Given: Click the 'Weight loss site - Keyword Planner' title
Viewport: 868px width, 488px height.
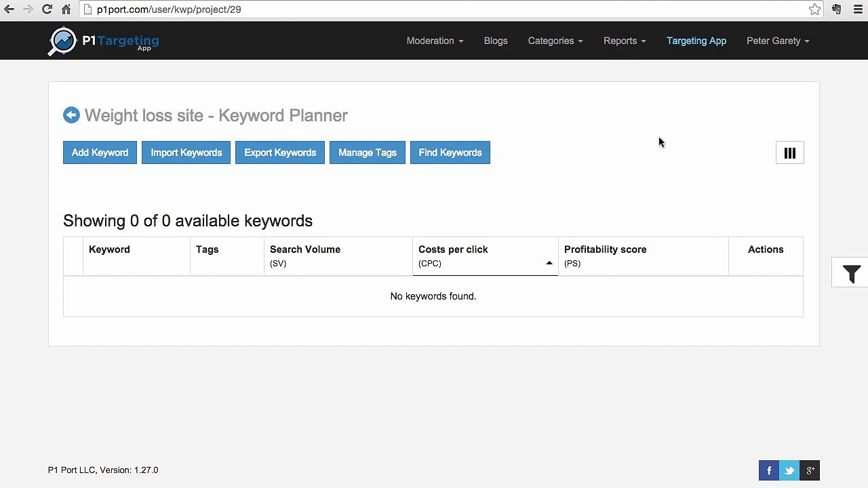Looking at the screenshot, I should (x=216, y=115).
